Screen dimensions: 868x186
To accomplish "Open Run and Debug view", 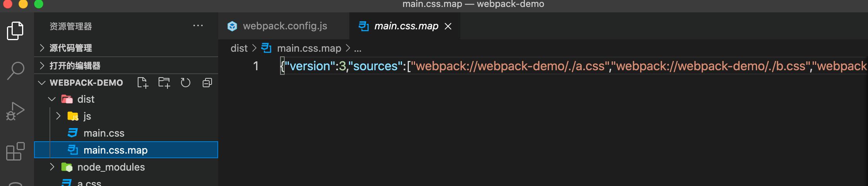I will click(15, 112).
